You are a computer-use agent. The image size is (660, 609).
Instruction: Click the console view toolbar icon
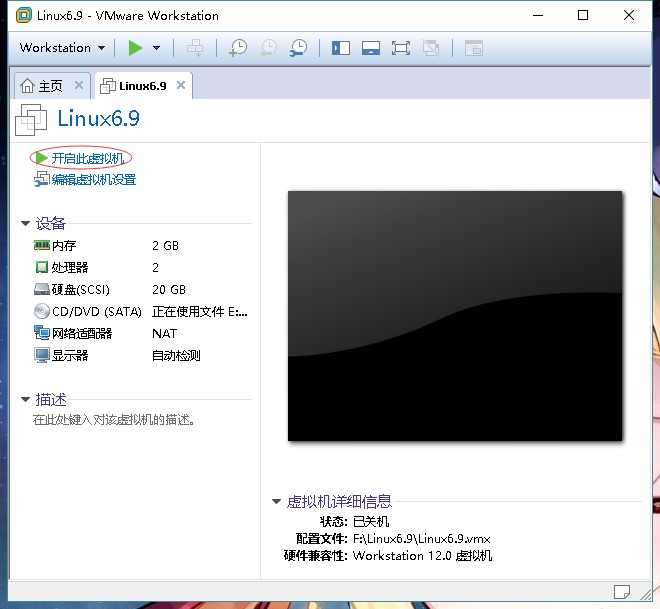tap(474, 48)
